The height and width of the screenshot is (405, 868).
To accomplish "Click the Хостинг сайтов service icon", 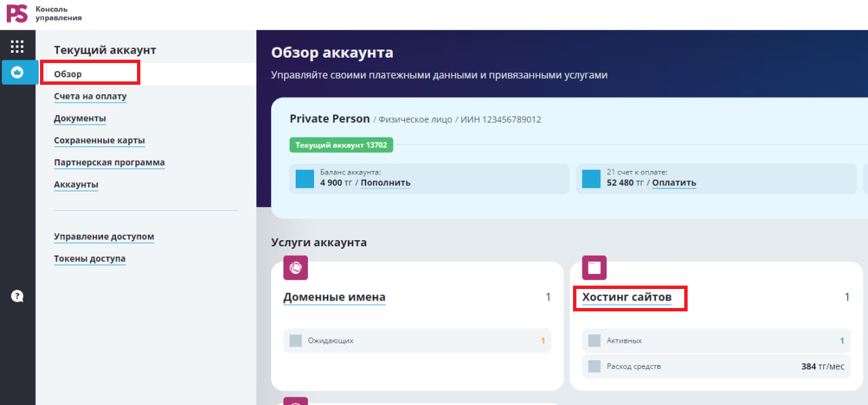I will [x=595, y=268].
